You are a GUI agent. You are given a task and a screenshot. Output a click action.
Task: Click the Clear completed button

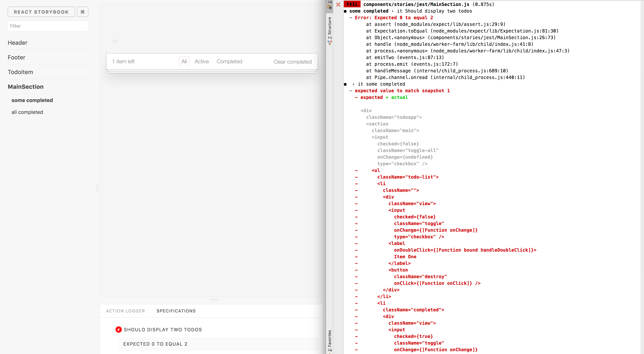coord(292,62)
